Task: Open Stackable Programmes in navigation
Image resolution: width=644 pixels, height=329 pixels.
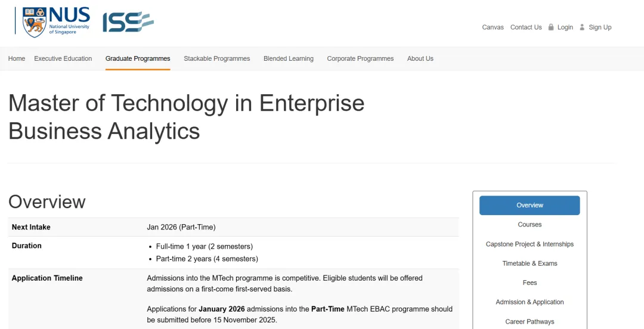Action: (217, 58)
